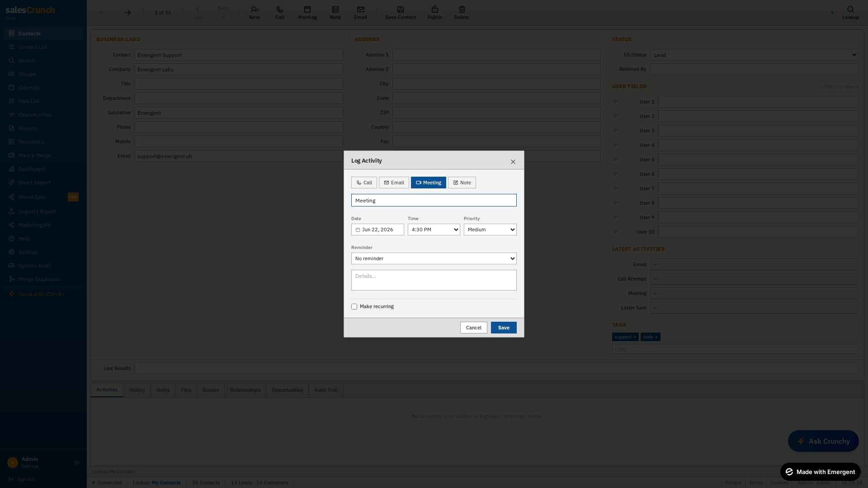Open the Priority dropdown showing Medium

pyautogui.click(x=490, y=230)
